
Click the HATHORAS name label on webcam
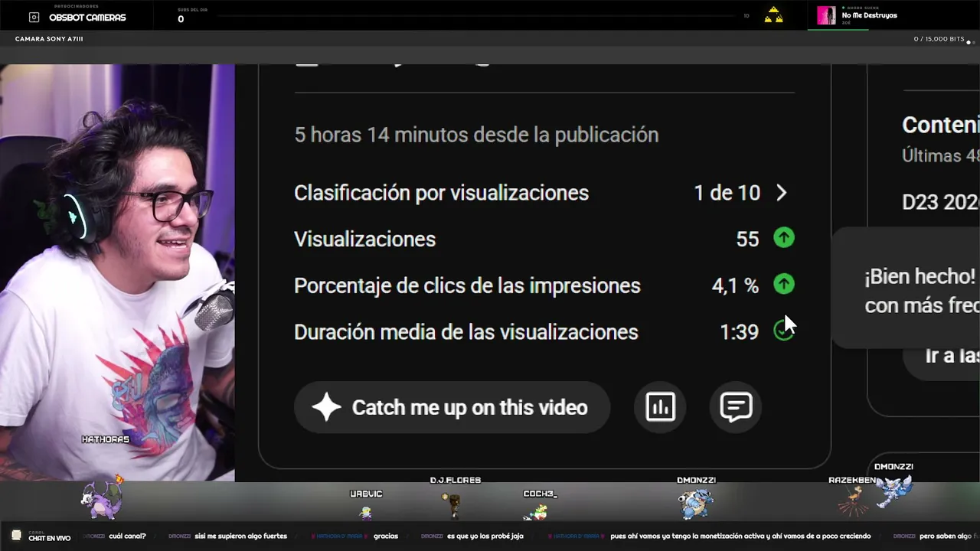coord(106,439)
